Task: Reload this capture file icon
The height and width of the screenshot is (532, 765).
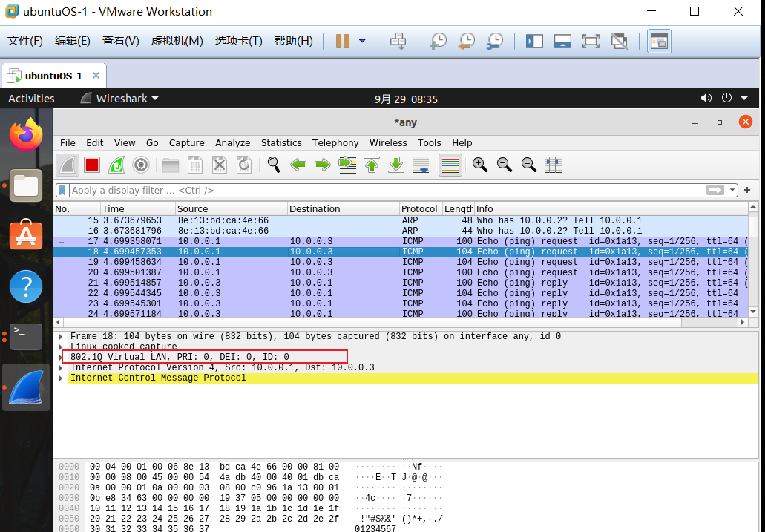Action: [244, 165]
